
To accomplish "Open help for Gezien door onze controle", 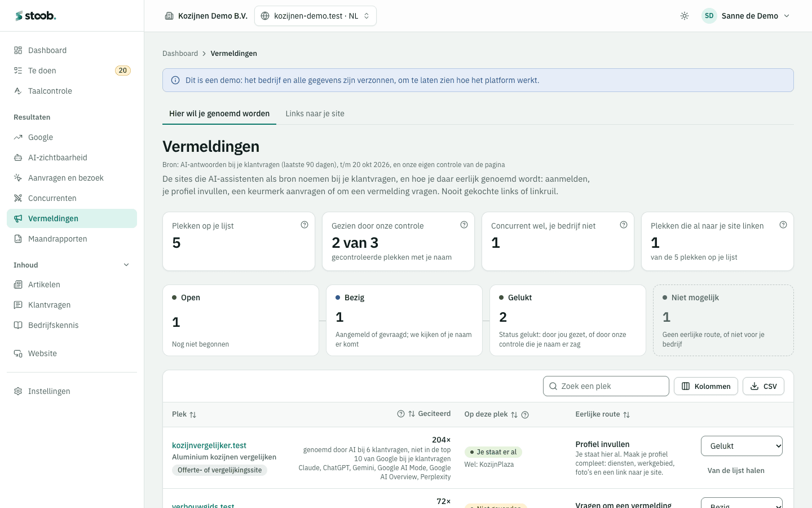I will point(464,225).
